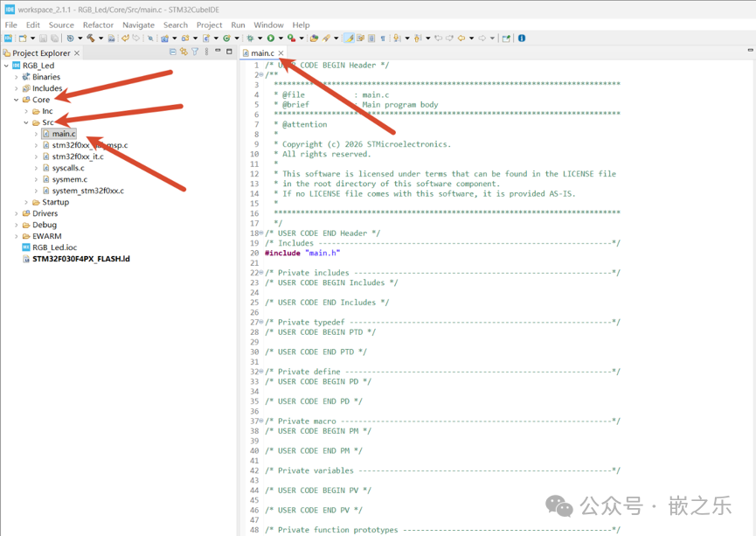
Task: Open Project Explorer view menu dots
Action: [206, 52]
